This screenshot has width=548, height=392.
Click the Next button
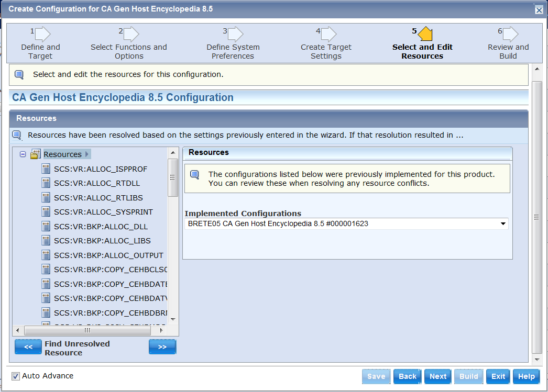[438, 376]
